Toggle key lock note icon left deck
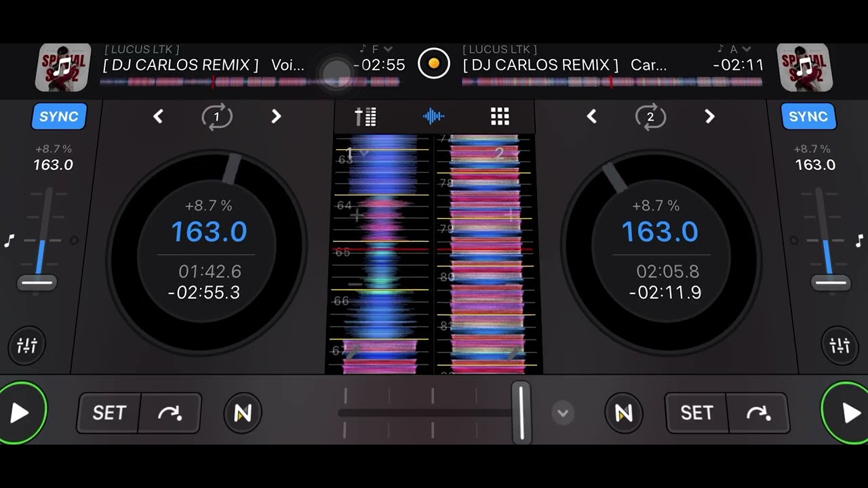 point(9,241)
